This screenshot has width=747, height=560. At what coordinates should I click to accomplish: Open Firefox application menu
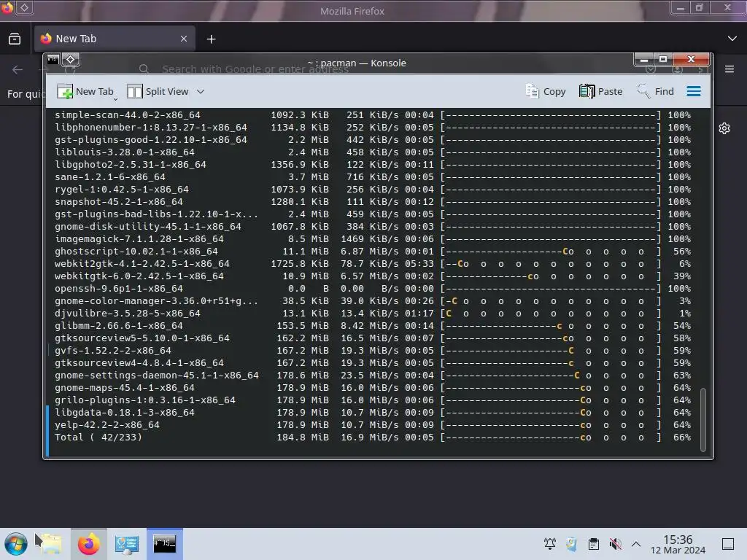(729, 69)
